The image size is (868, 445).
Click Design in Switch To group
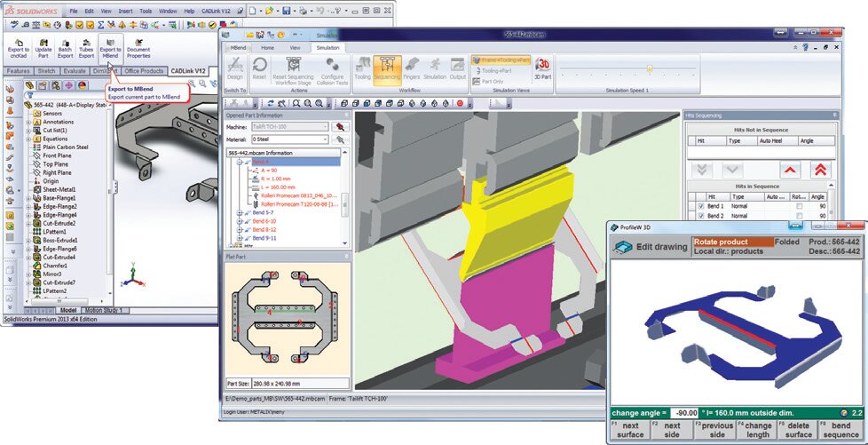234,68
